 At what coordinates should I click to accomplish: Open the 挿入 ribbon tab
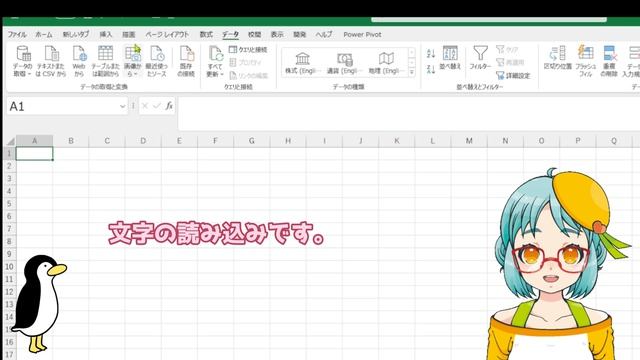(x=106, y=35)
